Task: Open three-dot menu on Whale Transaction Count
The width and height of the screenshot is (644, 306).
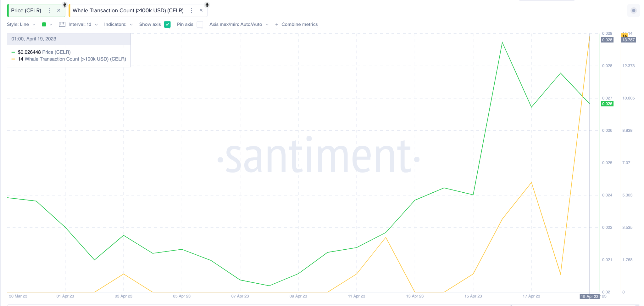Action: point(192,10)
